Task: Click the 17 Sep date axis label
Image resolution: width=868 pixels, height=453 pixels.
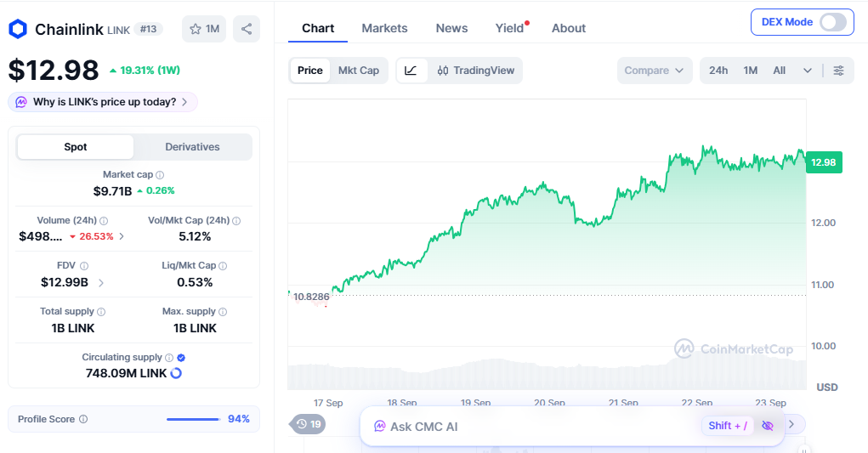Action: coord(328,403)
